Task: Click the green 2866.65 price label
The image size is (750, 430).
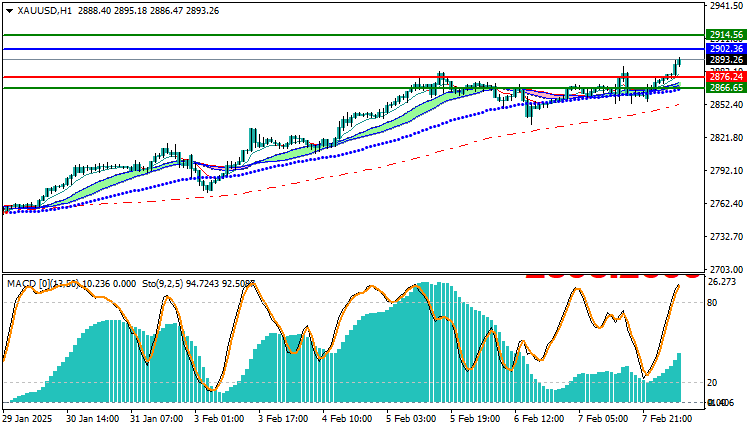Action: 726,88
